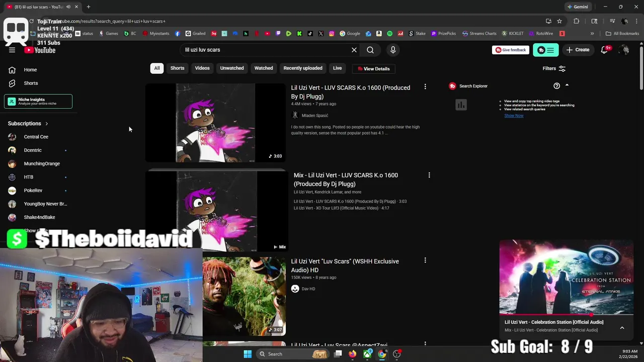Select the Shorts filter chip
The image size is (644, 362).
tap(177, 68)
